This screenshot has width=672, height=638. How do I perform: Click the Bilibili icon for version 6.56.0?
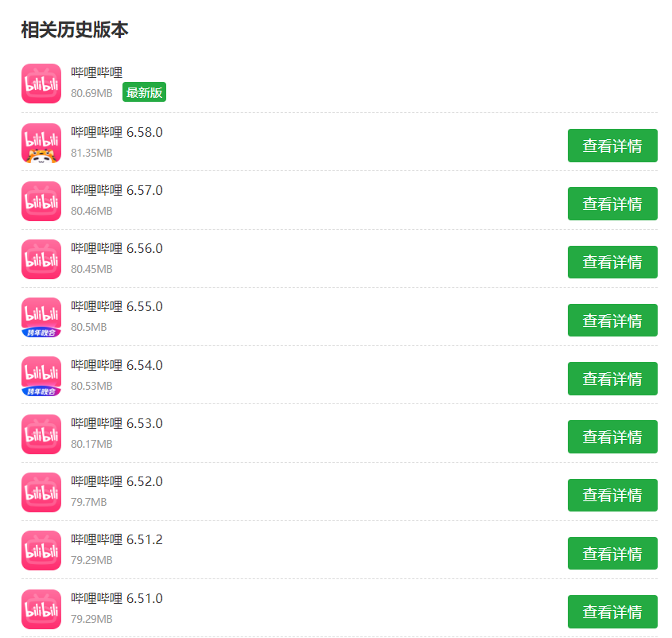[x=41, y=259]
